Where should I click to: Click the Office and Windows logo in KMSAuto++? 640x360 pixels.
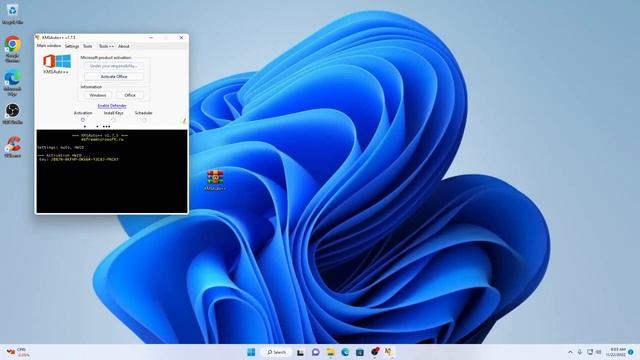tap(57, 62)
